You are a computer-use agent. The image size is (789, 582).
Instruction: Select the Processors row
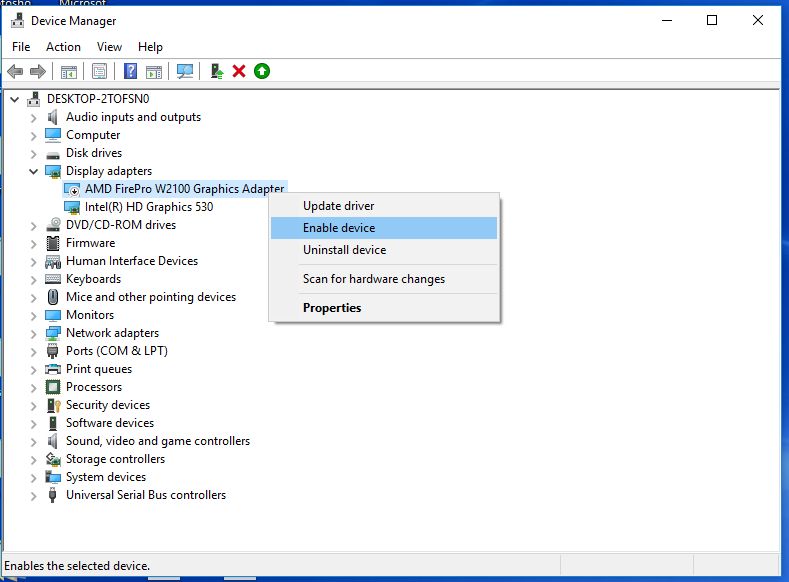coord(94,387)
